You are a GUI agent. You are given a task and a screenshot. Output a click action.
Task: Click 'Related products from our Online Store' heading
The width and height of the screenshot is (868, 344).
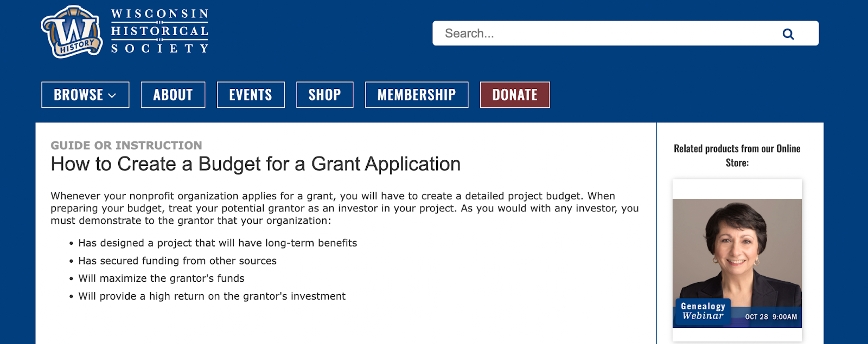click(737, 155)
